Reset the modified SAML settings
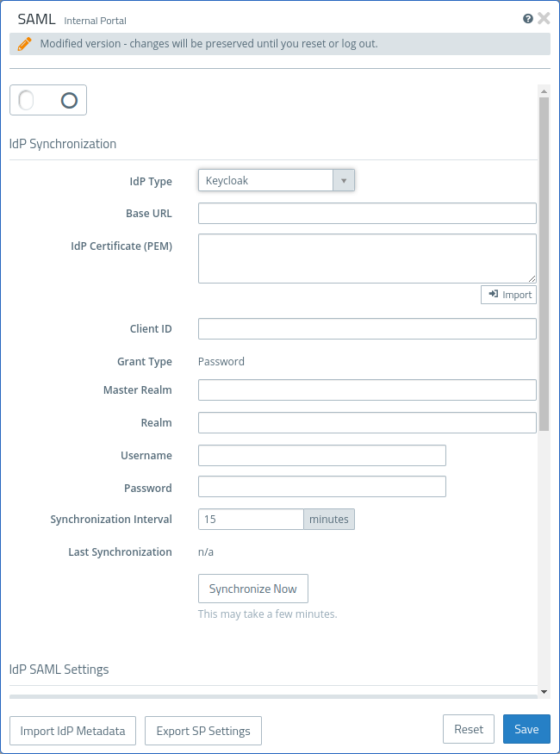Image resolution: width=560 pixels, height=754 pixels. point(469,729)
